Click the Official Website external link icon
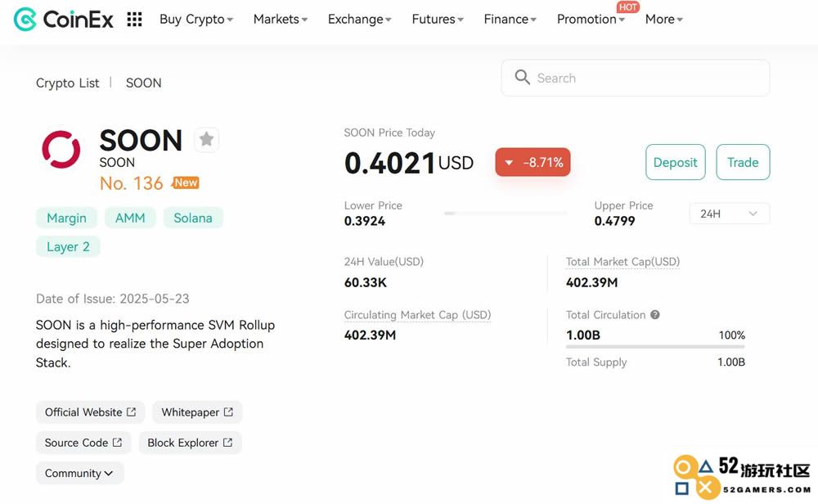Viewport: 818px width, 504px height. pyautogui.click(x=132, y=412)
